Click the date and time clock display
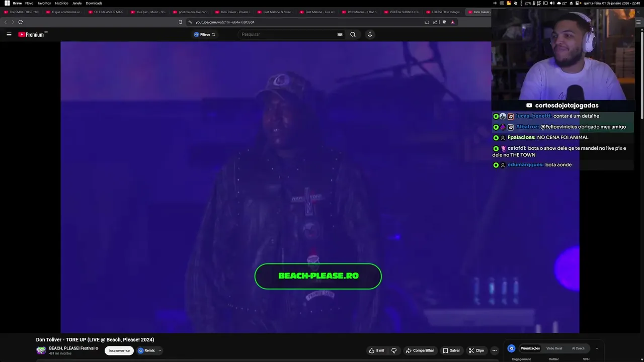 click(612, 3)
